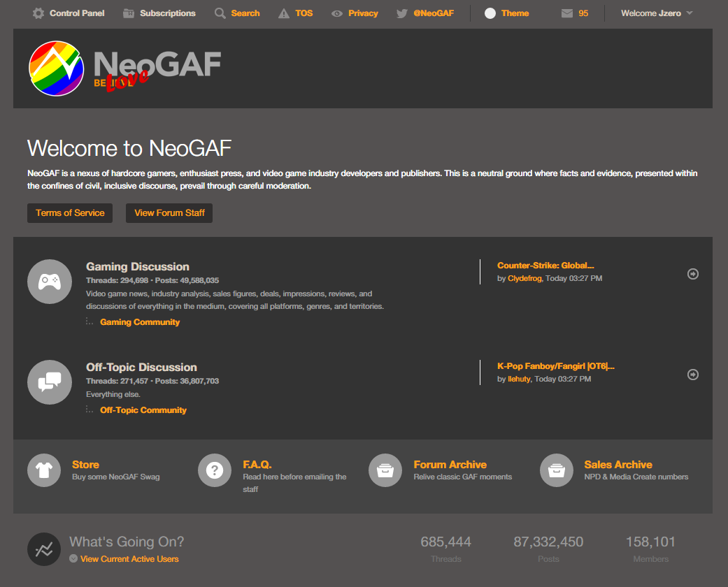Jump to last Off-Topic post via arrow button

(x=693, y=375)
